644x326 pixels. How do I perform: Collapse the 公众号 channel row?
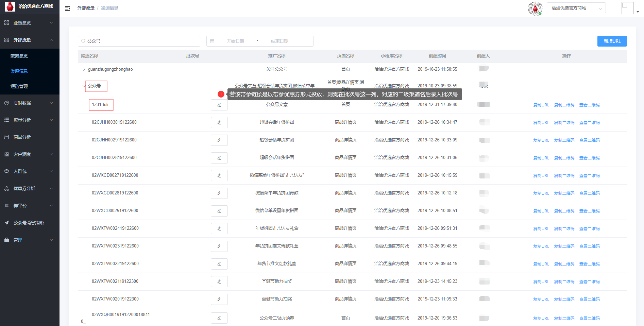84,86
